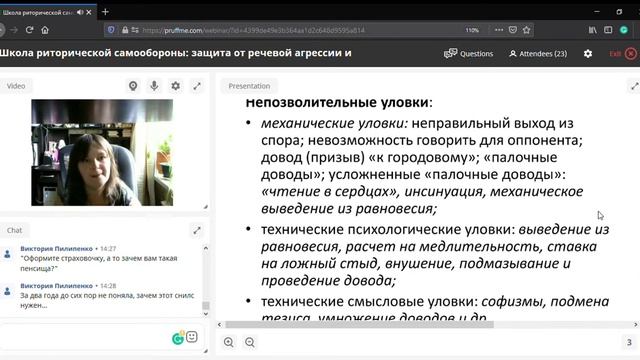Zoom out on the presentation slide
The image size is (640, 360).
pyautogui.click(x=250, y=342)
